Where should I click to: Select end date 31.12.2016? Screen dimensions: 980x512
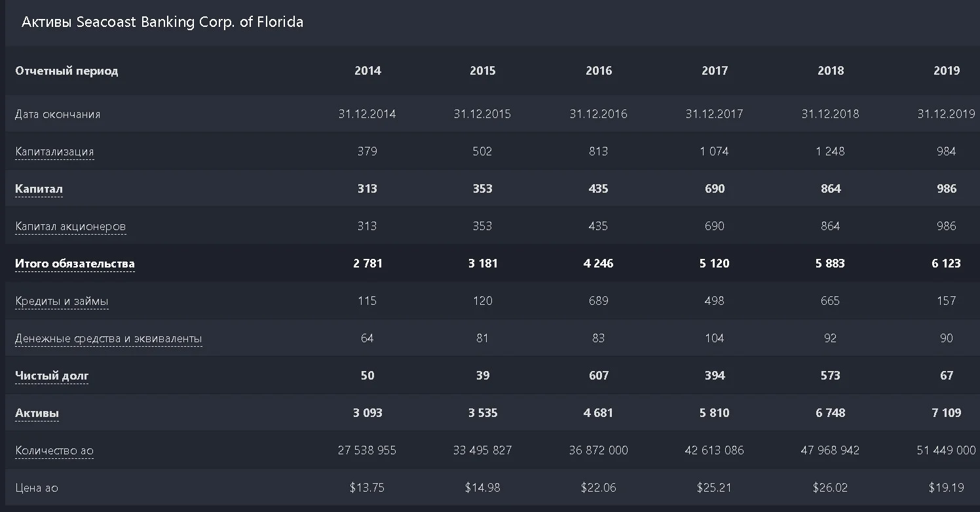click(599, 114)
